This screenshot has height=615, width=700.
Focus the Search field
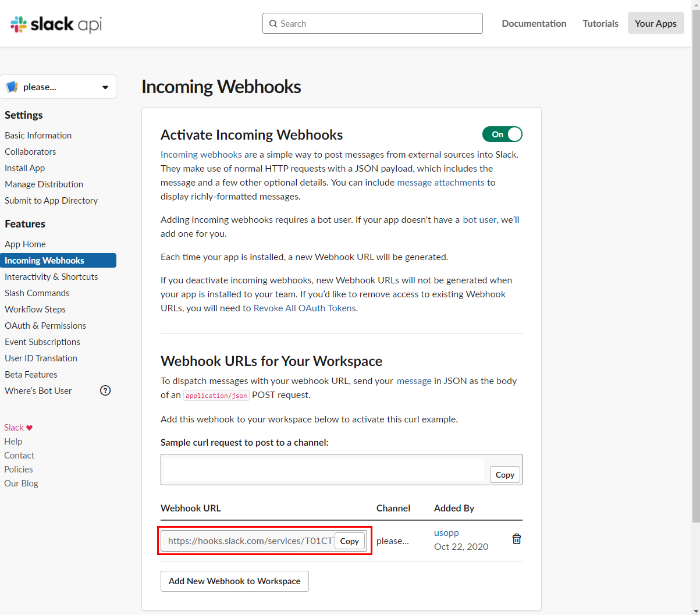(x=372, y=23)
